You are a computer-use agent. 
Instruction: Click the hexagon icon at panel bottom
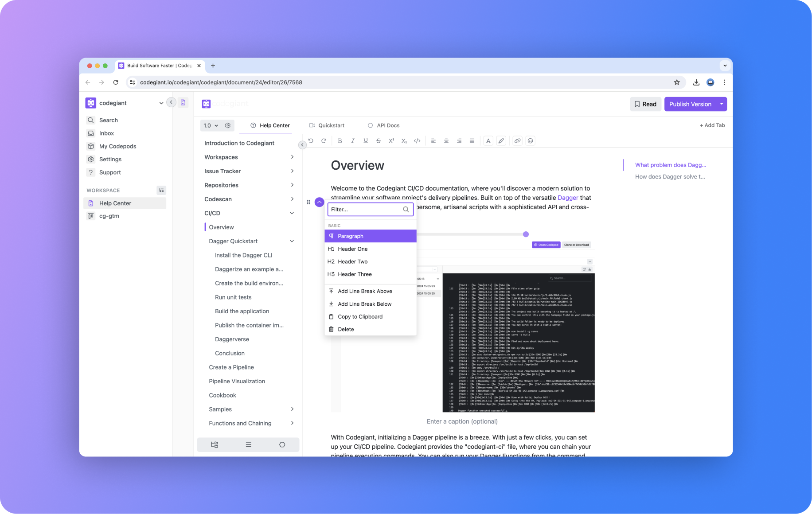(282, 444)
